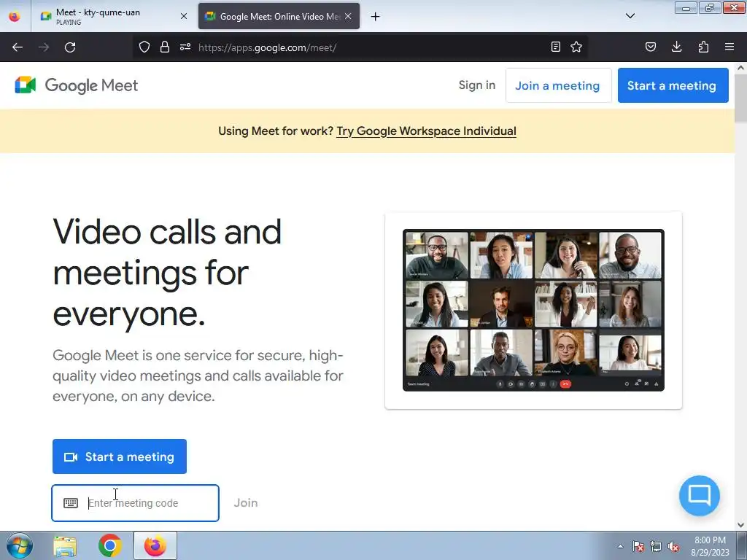
Task: Open the Firefox hamburger menu
Action: (x=729, y=47)
